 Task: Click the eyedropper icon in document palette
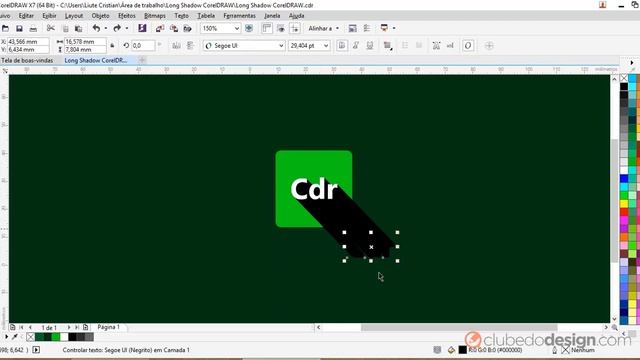[x=15, y=337]
